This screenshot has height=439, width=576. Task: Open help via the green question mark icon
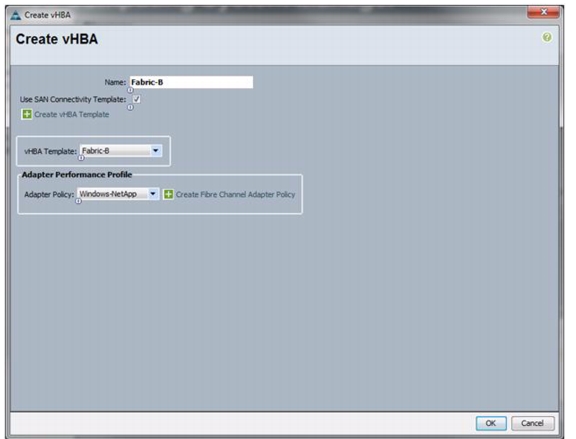547,37
